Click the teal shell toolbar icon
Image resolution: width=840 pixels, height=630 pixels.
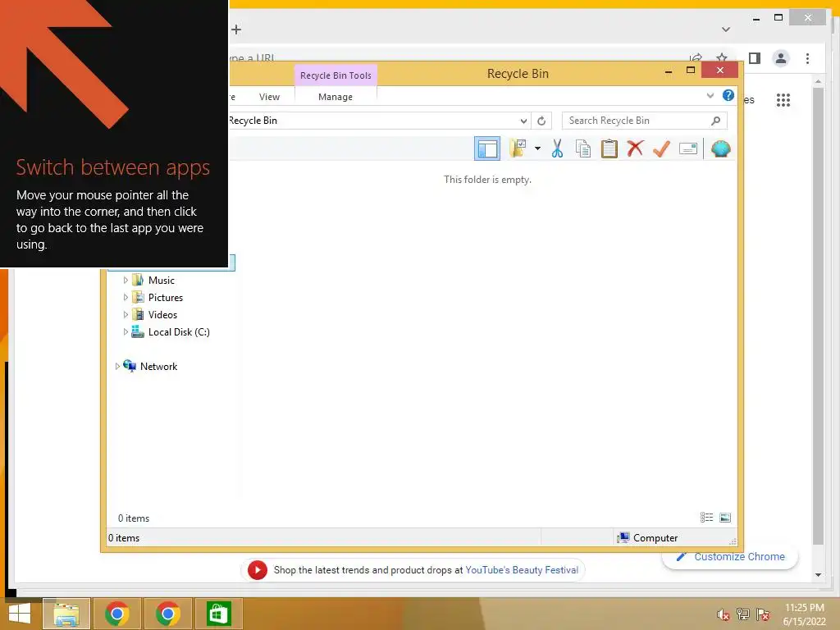click(720, 149)
